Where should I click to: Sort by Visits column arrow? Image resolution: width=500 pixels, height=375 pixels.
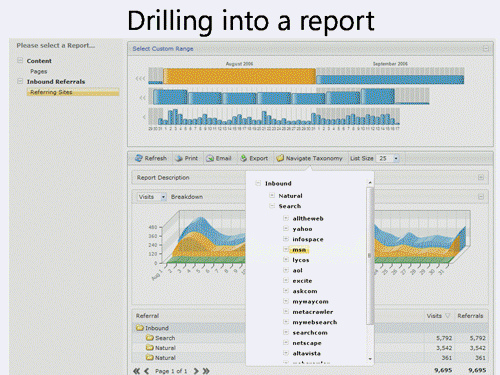pos(448,315)
